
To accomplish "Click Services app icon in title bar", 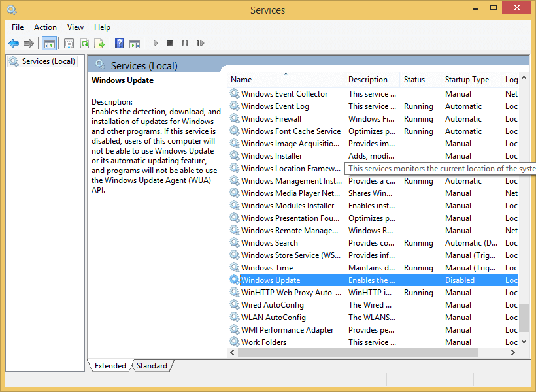I will (12, 10).
